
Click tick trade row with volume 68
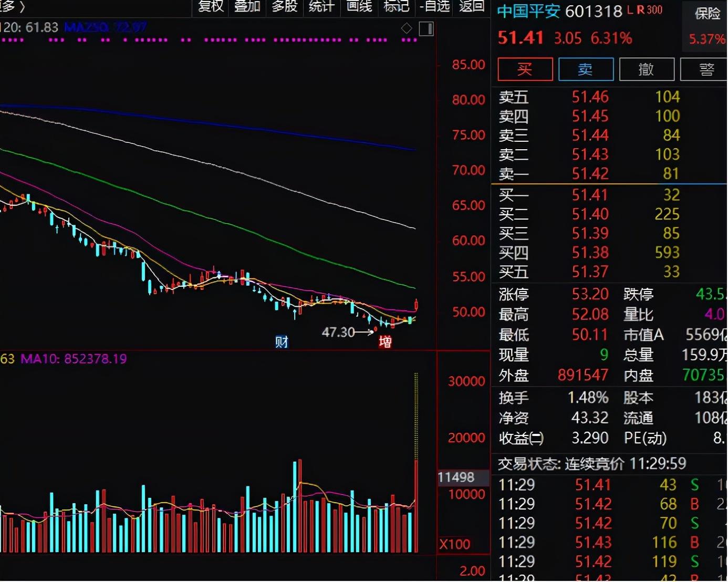(x=609, y=504)
